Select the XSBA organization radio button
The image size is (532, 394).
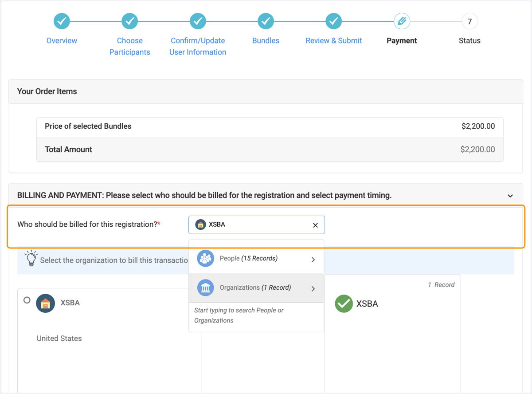pos(27,300)
